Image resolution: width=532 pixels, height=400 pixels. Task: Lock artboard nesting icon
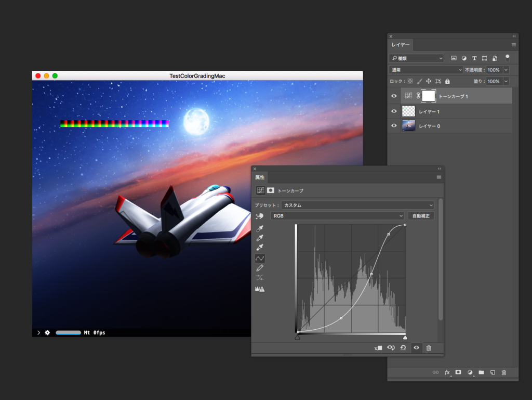pyautogui.click(x=438, y=81)
